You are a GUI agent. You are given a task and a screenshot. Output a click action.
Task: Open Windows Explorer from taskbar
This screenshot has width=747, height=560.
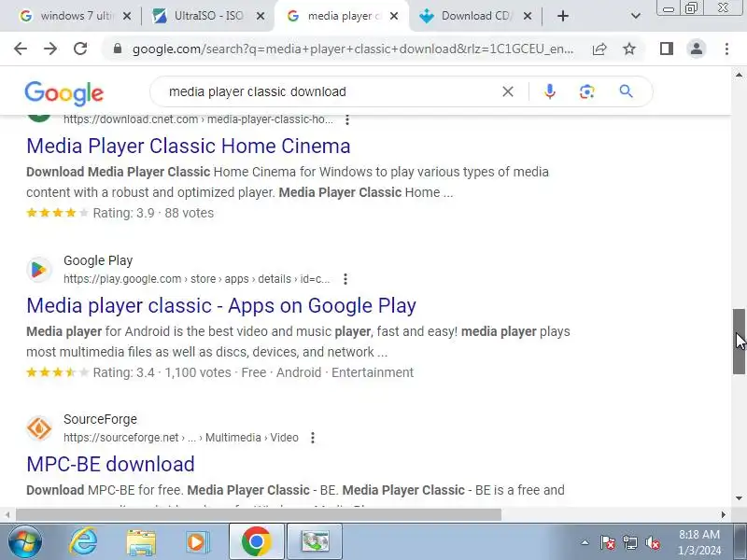coord(141,542)
